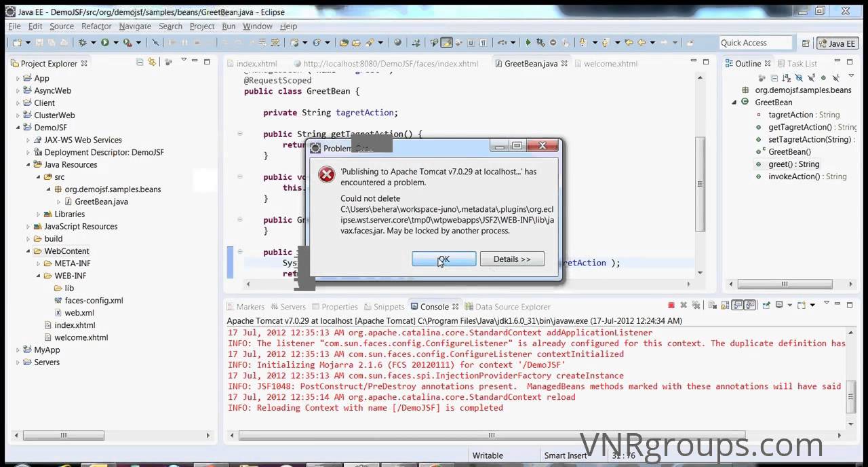Toggle Show Console on Standard Out
Image resolution: width=868 pixels, height=467 pixels.
738,305
